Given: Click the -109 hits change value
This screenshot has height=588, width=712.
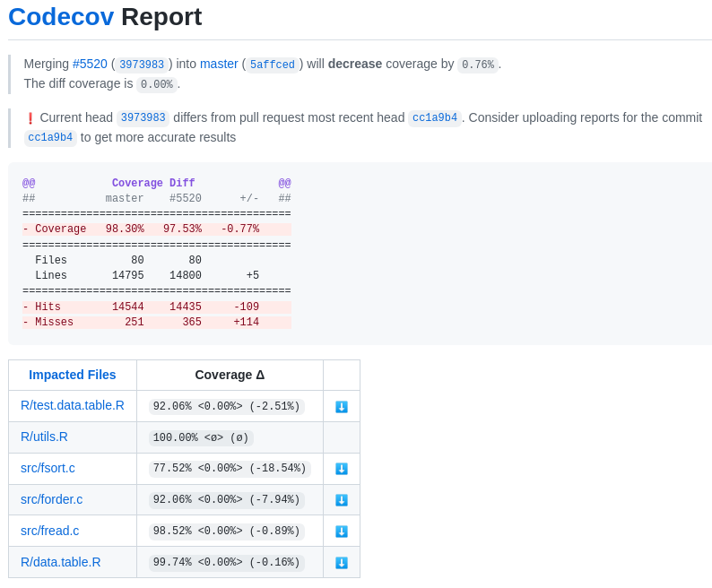Looking at the screenshot, I should pos(247,307).
